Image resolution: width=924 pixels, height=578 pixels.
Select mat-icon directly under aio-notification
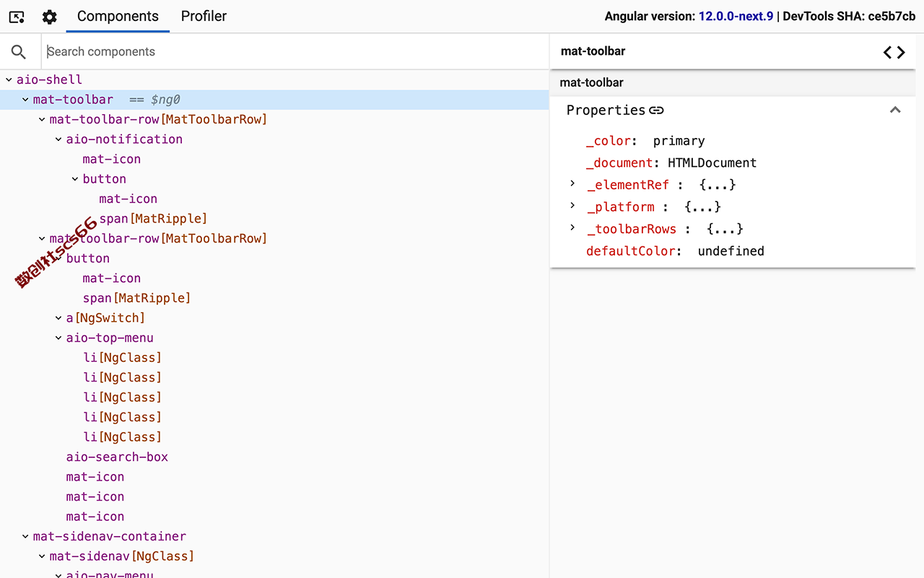112,159
